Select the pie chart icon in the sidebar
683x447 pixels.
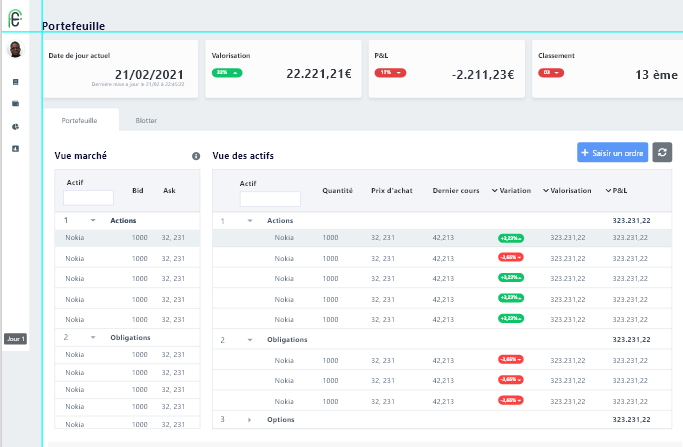(15, 126)
